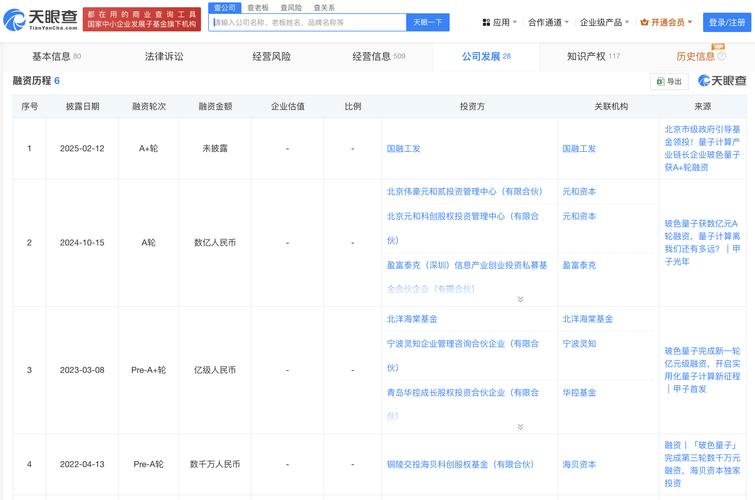
Task: Open the 海贝资本 related institution link
Action: point(578,464)
